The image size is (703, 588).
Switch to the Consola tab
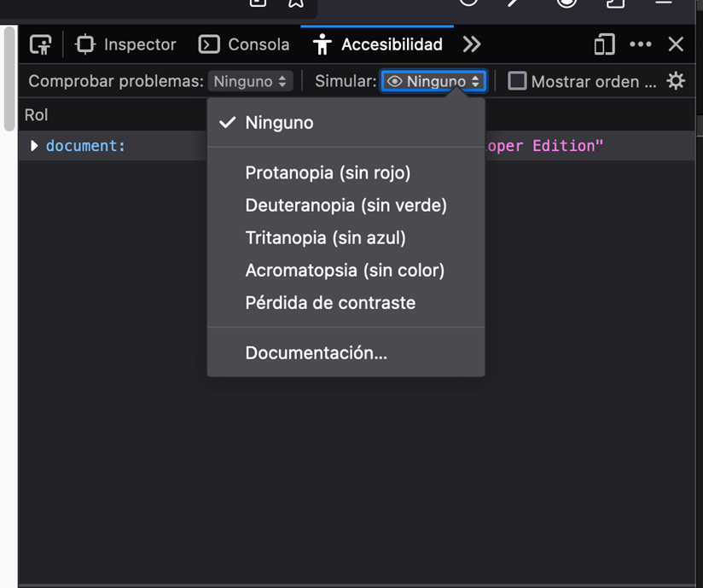pyautogui.click(x=244, y=44)
